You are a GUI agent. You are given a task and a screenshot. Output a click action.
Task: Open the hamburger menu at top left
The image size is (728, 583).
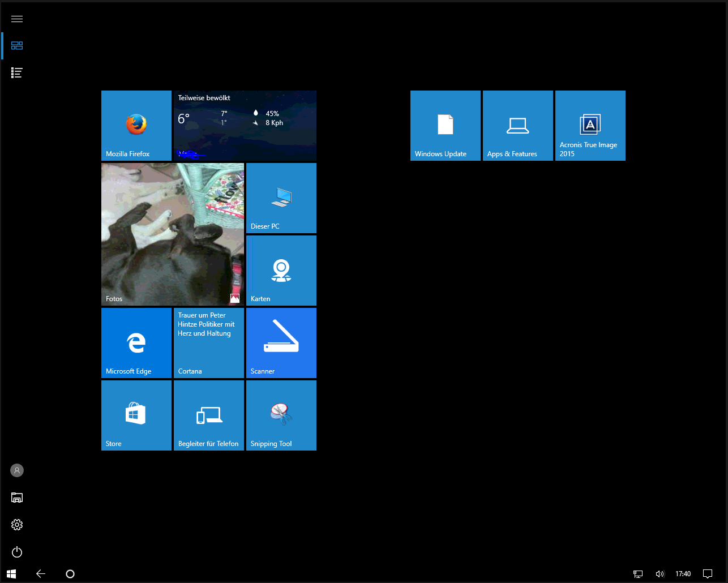pos(17,19)
